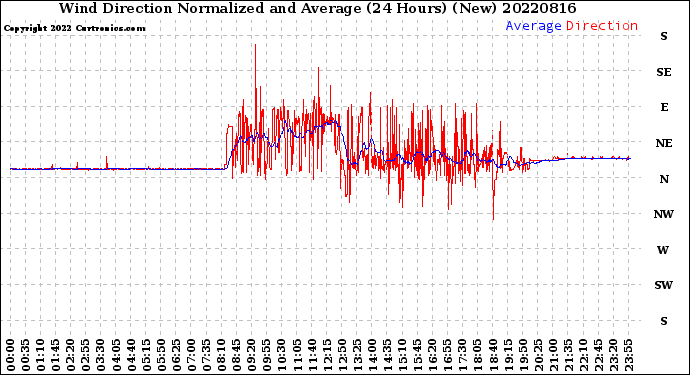Click the SE axis label
Image resolution: width=690 pixels, height=375 pixels.
pos(664,72)
